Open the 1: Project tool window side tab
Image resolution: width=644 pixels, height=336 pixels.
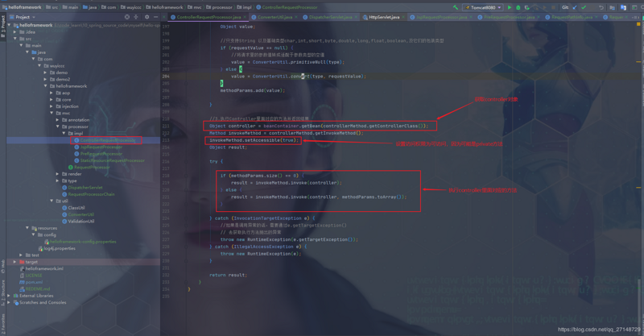pyautogui.click(x=3, y=27)
